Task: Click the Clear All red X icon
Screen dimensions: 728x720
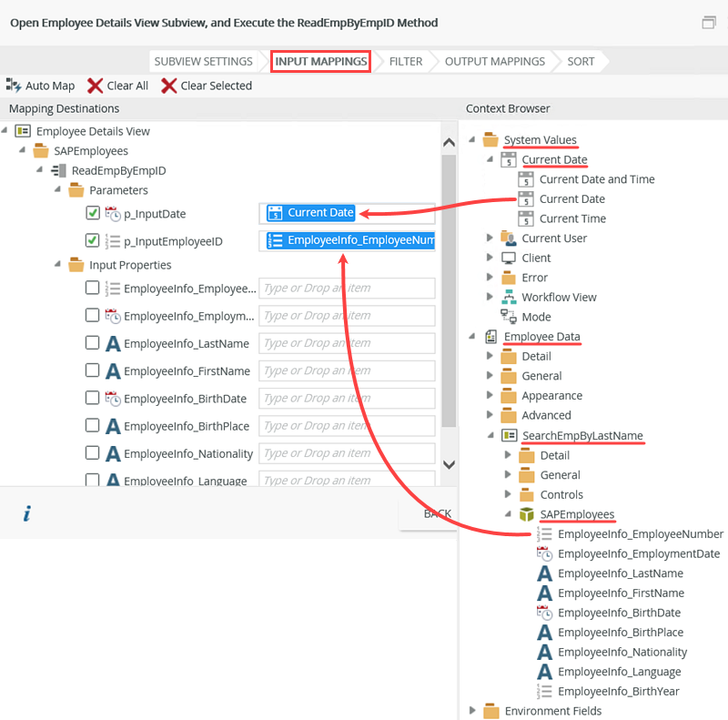Action: (x=95, y=86)
